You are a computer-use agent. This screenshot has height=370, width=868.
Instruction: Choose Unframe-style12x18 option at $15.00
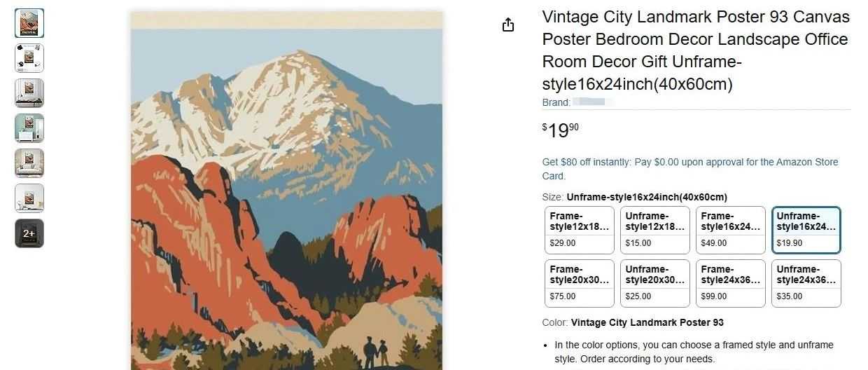(x=655, y=230)
